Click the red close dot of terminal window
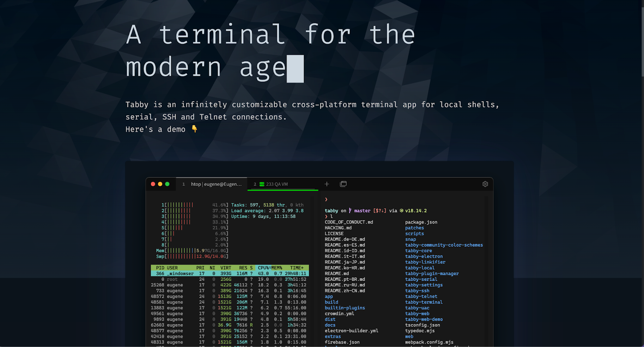The image size is (644, 347). (x=153, y=184)
